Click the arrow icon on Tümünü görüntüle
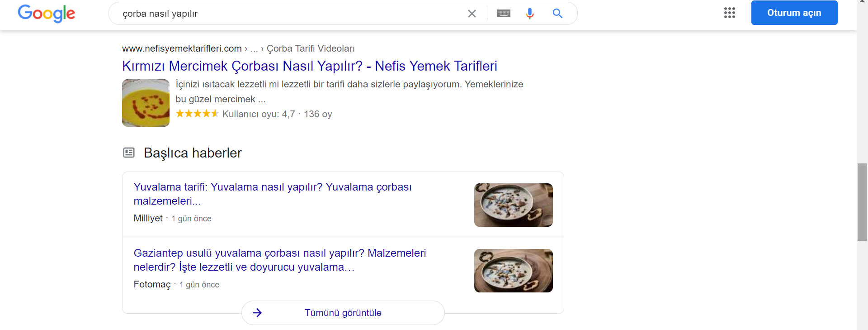This screenshot has width=868, height=330. point(258,312)
